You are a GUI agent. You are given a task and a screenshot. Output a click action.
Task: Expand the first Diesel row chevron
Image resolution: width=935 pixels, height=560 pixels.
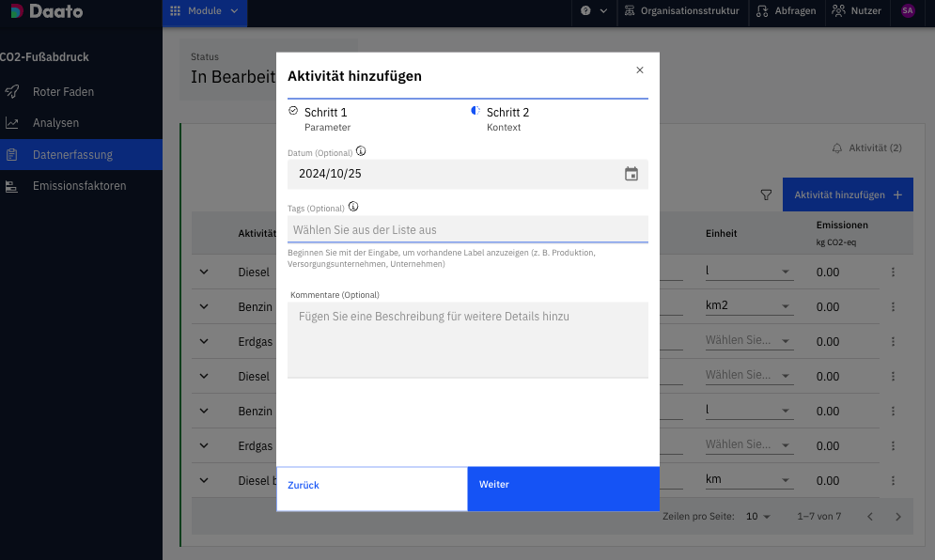pos(204,272)
